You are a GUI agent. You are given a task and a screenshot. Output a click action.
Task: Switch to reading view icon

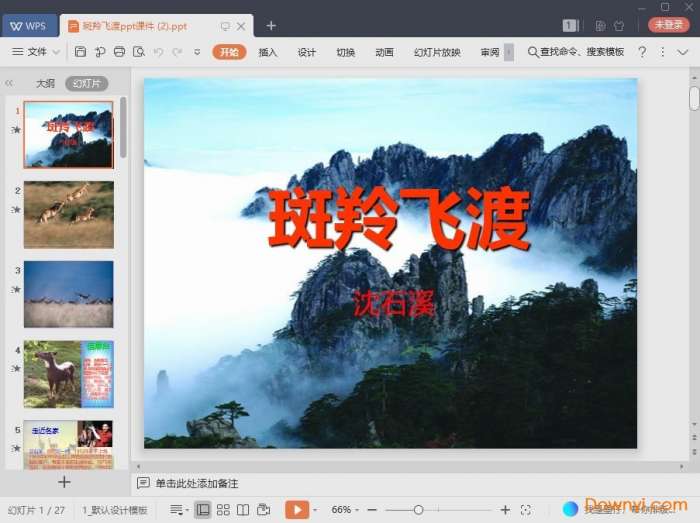[x=243, y=510]
